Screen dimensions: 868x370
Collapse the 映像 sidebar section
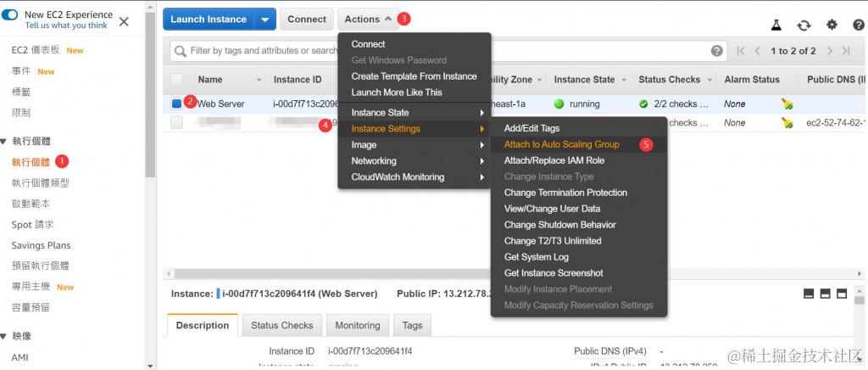click(4, 336)
